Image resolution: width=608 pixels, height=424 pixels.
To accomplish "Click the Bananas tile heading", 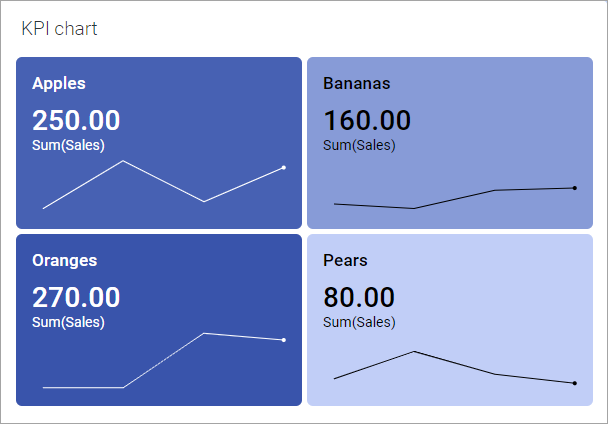I will [x=356, y=83].
